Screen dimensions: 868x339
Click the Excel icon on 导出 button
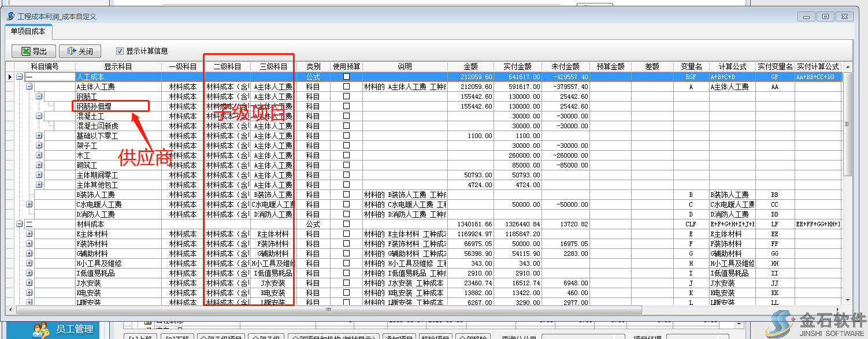point(25,51)
